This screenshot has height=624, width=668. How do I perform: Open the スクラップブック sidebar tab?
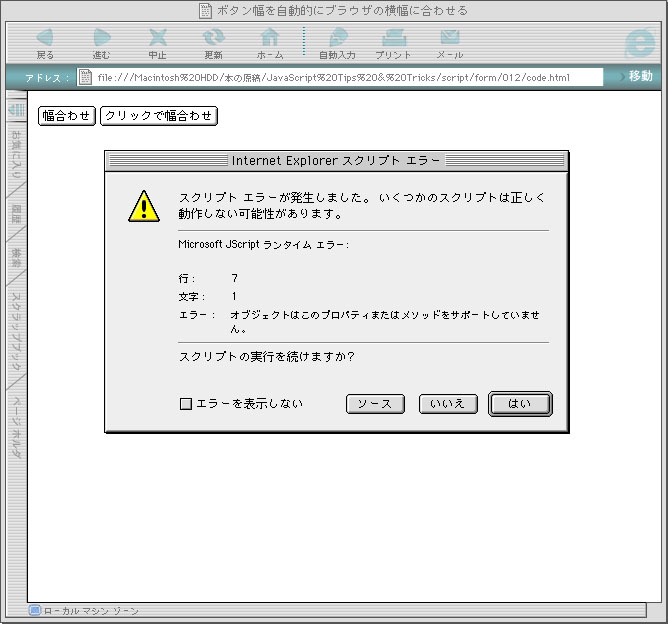(x=16, y=331)
